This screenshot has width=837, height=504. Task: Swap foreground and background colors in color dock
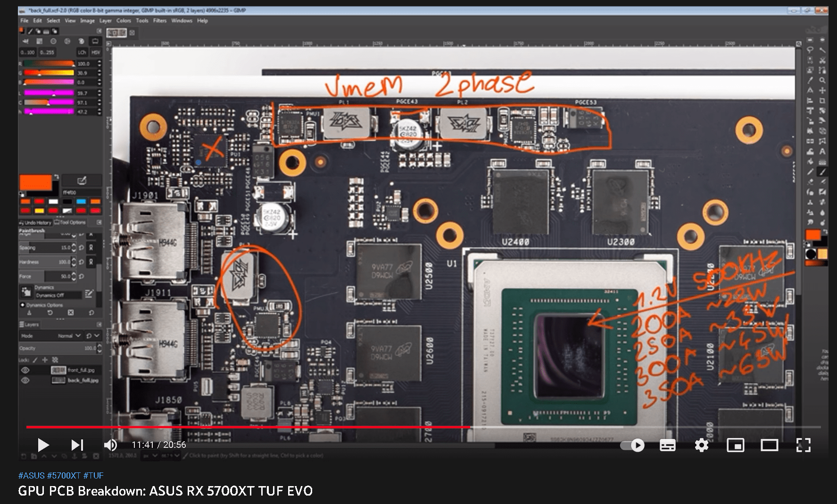56,177
